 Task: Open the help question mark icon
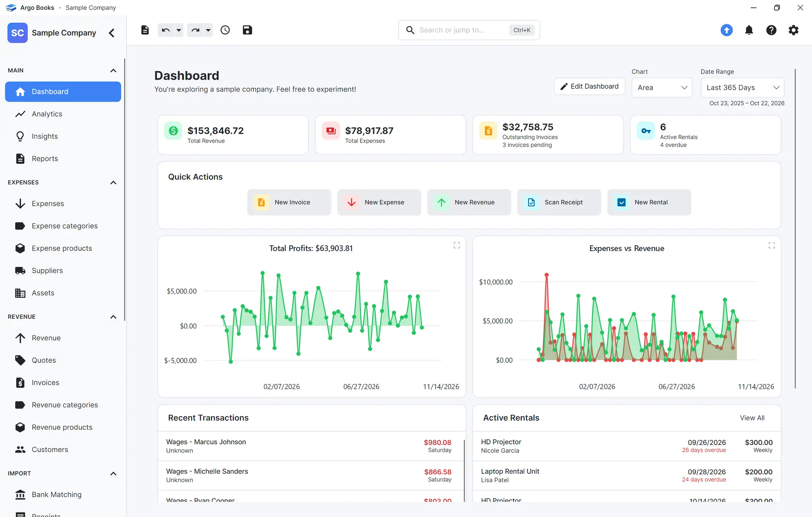tap(771, 30)
